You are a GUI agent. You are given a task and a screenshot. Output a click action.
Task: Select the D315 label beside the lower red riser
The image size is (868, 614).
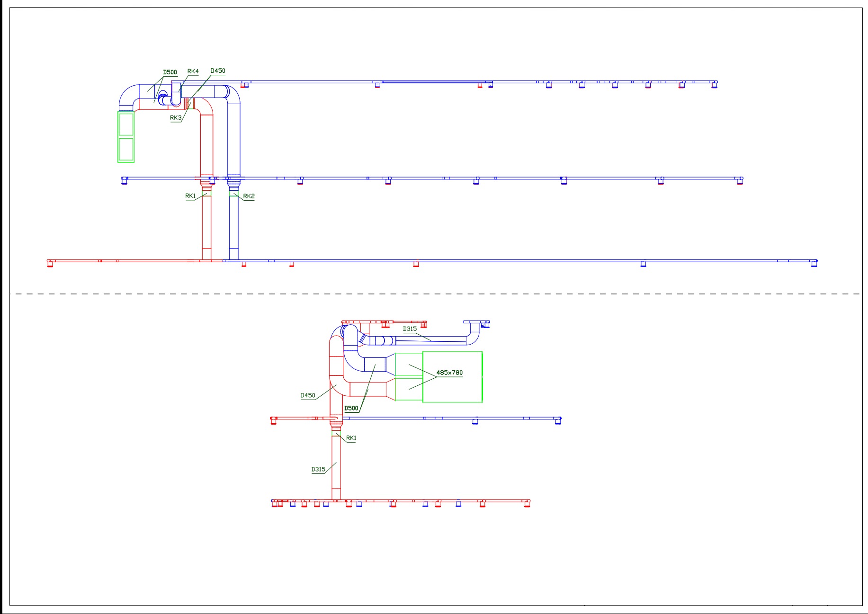(x=318, y=469)
